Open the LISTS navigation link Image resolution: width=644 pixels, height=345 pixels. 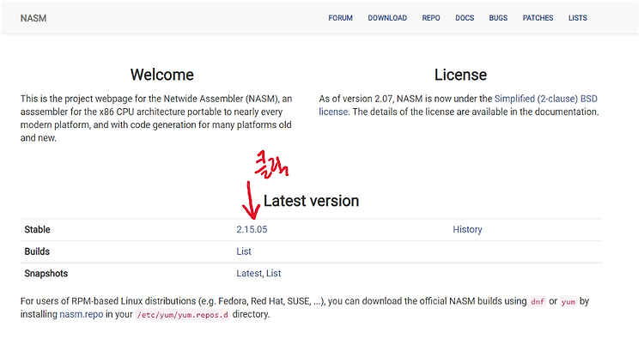[x=578, y=18]
